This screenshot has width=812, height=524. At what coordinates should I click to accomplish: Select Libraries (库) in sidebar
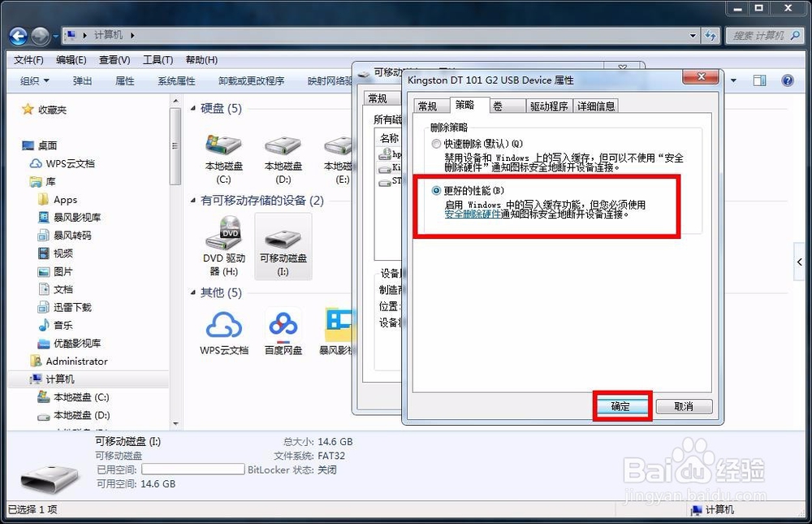43,182
